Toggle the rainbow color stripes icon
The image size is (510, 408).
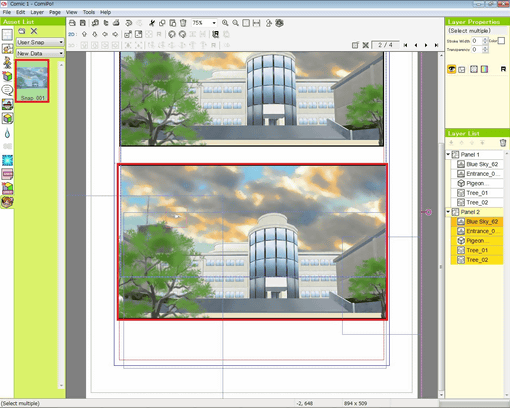click(x=484, y=69)
